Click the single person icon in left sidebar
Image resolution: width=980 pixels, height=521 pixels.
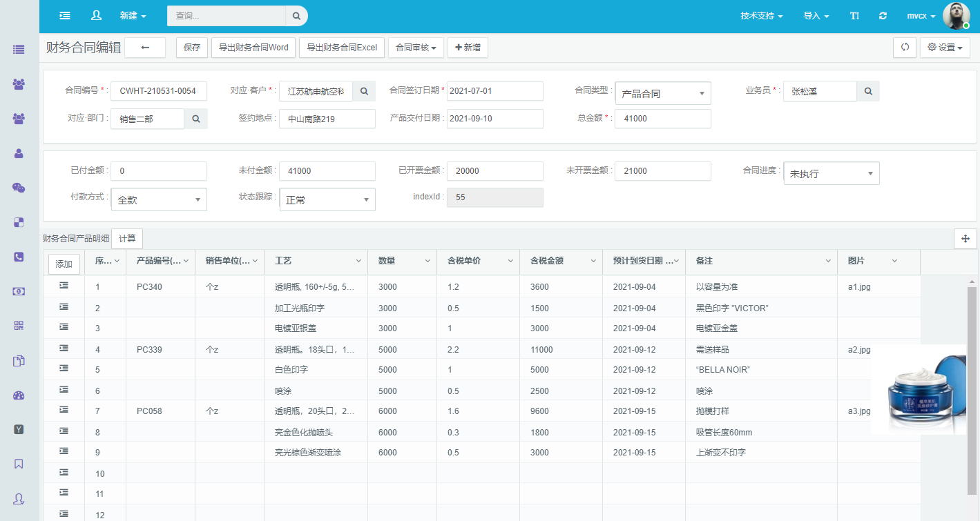click(x=19, y=153)
